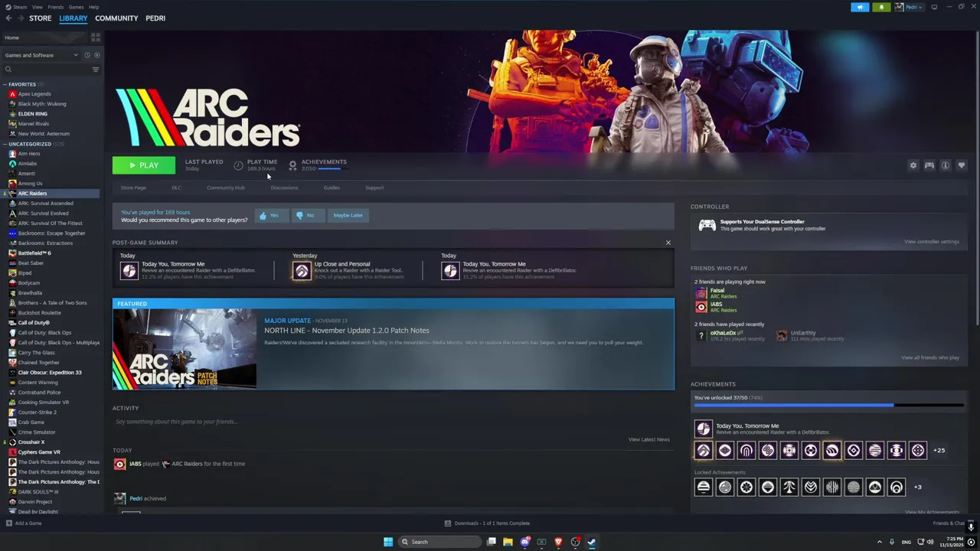Open advanced filter options in library search

coord(96,70)
